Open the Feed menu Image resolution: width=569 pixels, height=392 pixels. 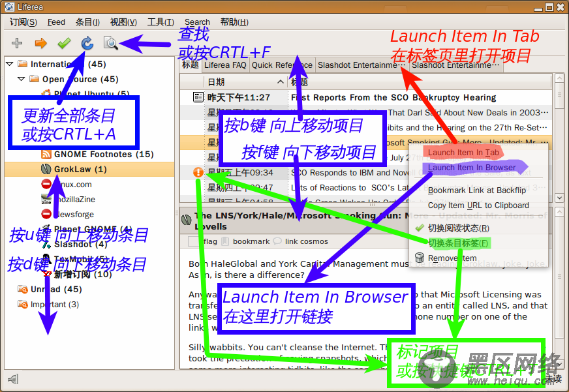coord(56,22)
